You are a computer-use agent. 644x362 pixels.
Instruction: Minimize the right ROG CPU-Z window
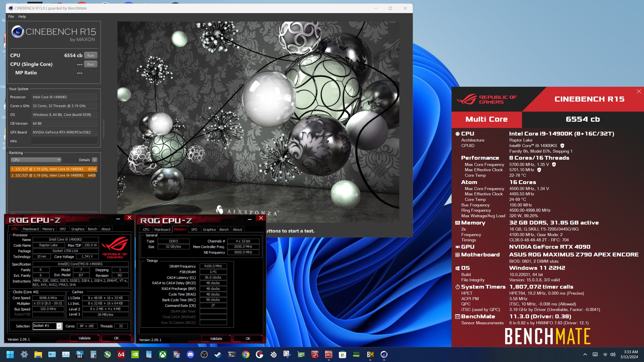pyautogui.click(x=250, y=219)
